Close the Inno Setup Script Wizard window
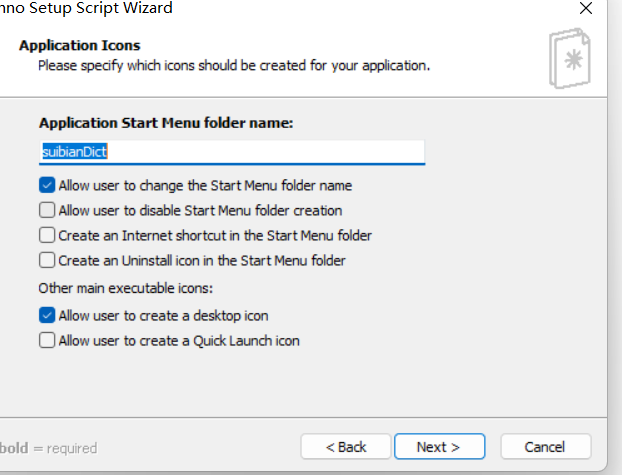 pos(586,8)
